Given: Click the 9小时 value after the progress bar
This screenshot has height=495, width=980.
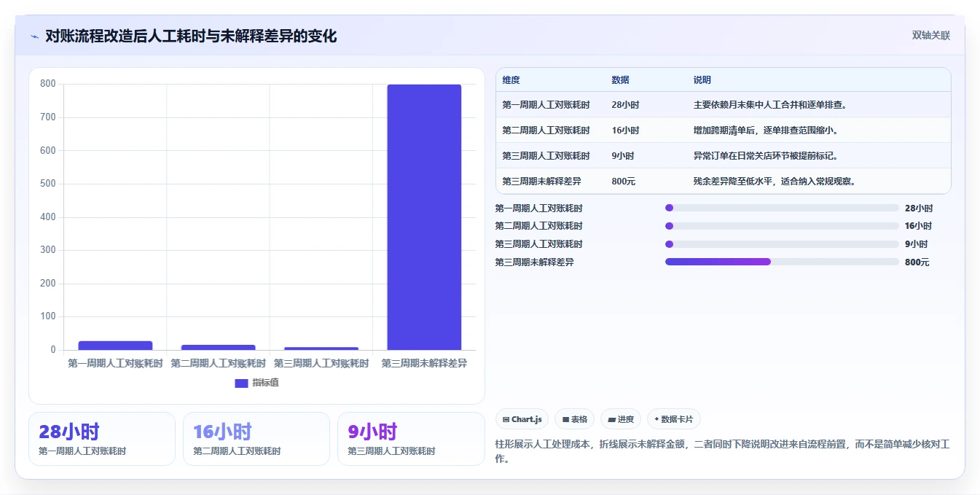Looking at the screenshot, I should (916, 244).
